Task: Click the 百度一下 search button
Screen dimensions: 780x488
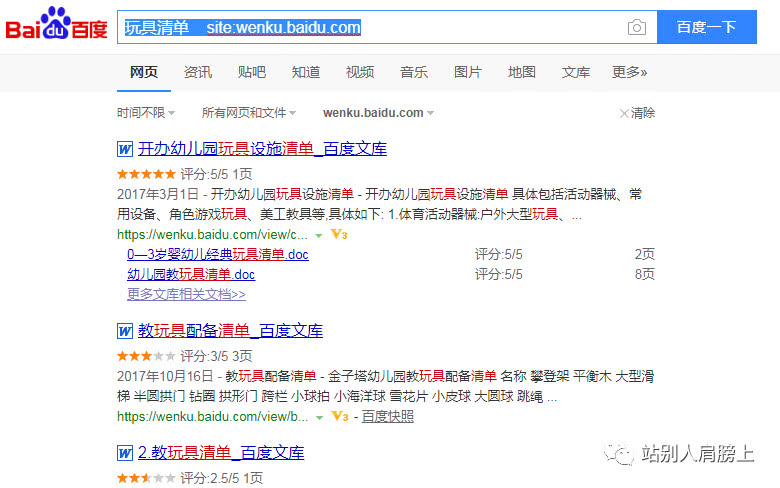Action: coord(707,27)
